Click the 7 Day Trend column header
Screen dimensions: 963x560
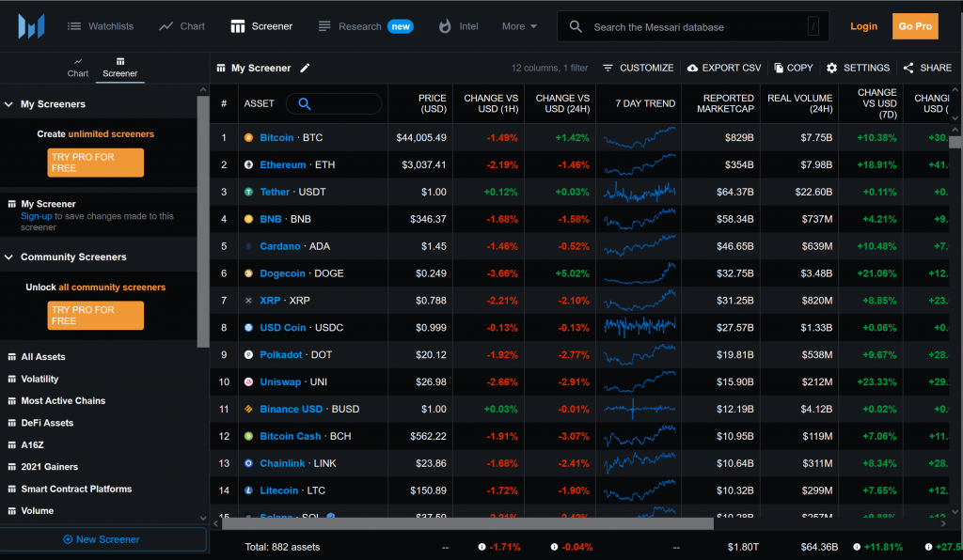click(x=645, y=103)
